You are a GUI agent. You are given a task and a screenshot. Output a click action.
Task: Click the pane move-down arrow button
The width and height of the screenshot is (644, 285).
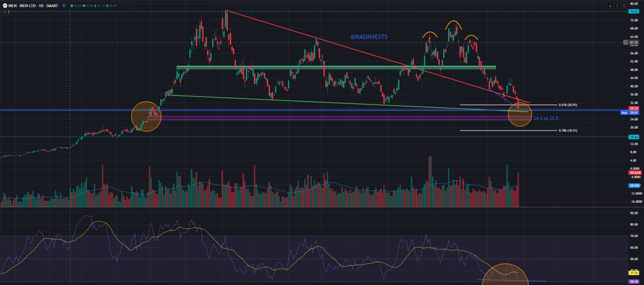[x=610, y=5]
